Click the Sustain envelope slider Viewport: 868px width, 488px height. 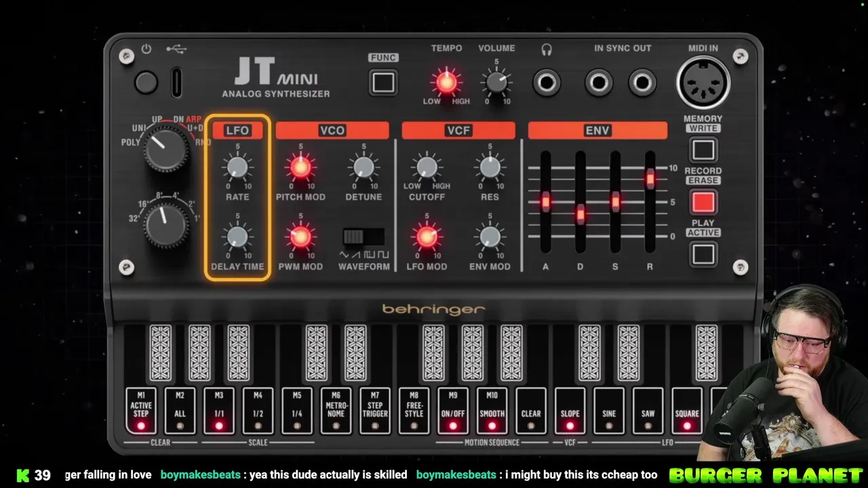pos(615,202)
